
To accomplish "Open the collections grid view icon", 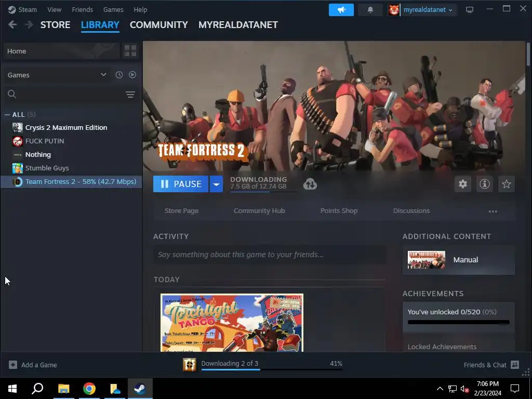I will (130, 51).
